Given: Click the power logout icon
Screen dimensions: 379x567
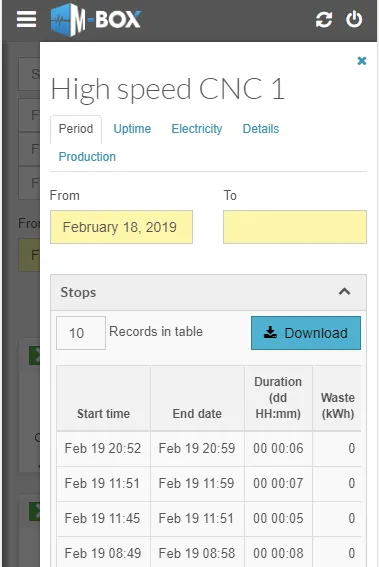Looking at the screenshot, I should pyautogui.click(x=354, y=20).
